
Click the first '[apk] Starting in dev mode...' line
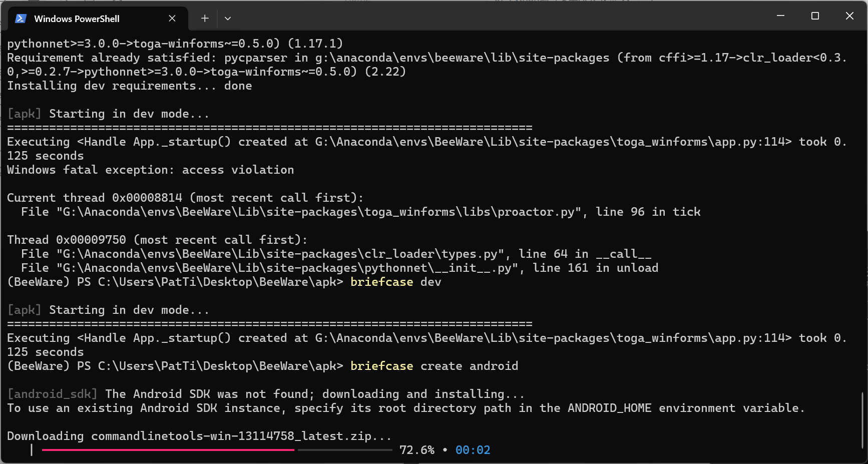click(108, 114)
